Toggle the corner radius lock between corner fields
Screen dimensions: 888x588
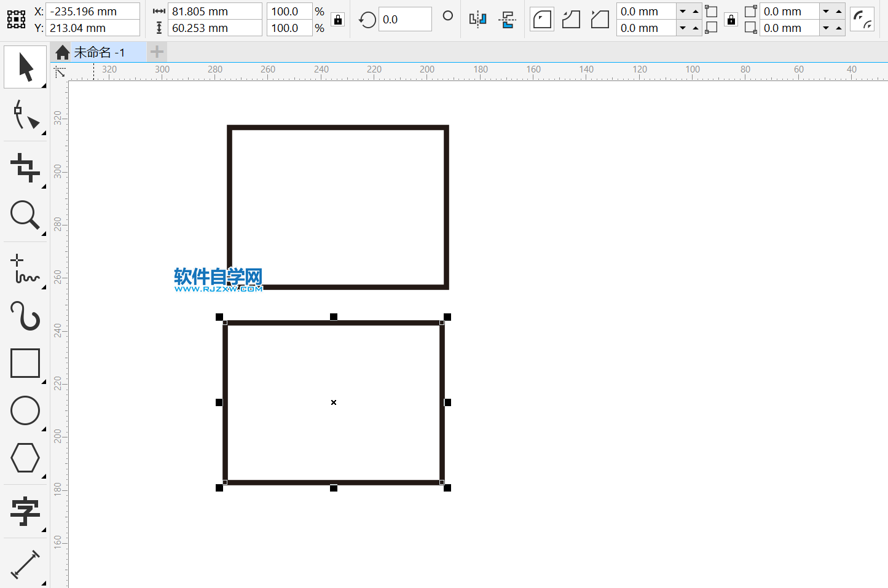(x=731, y=20)
